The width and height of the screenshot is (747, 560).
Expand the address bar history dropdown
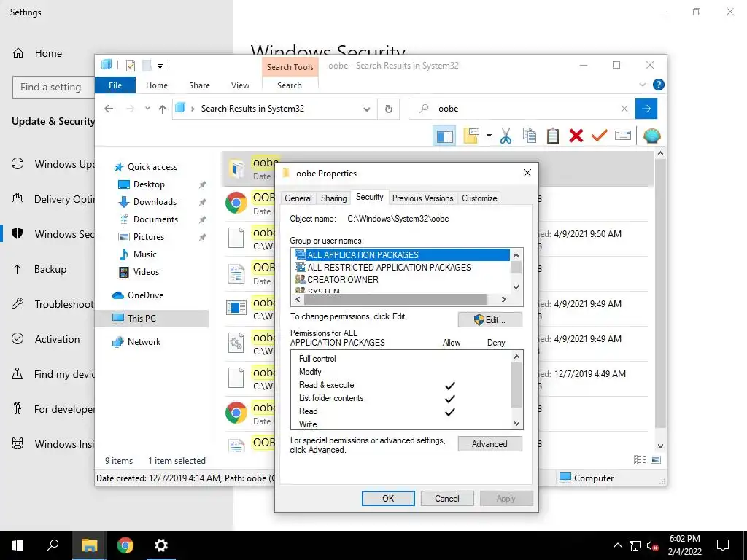(367, 109)
